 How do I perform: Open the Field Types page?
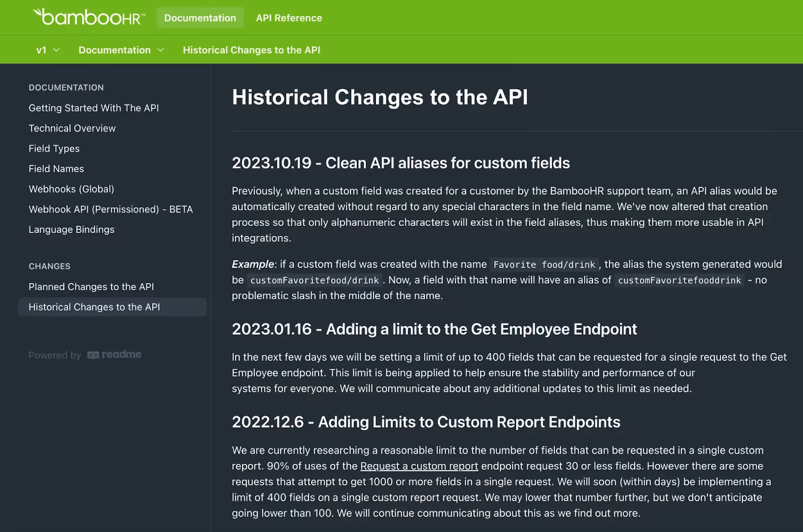[x=54, y=149]
